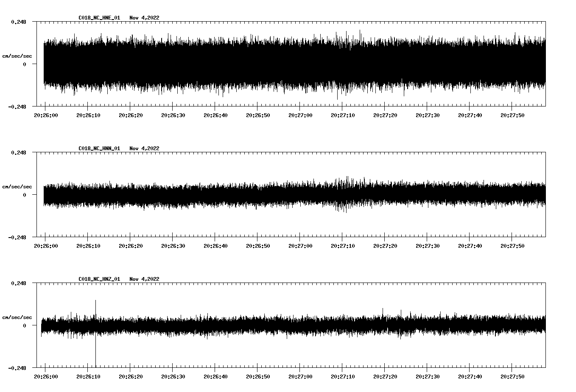Click the 20:27:30 time label under HNN plot
Image resolution: width=576 pixels, height=392 pixels.
coord(428,246)
